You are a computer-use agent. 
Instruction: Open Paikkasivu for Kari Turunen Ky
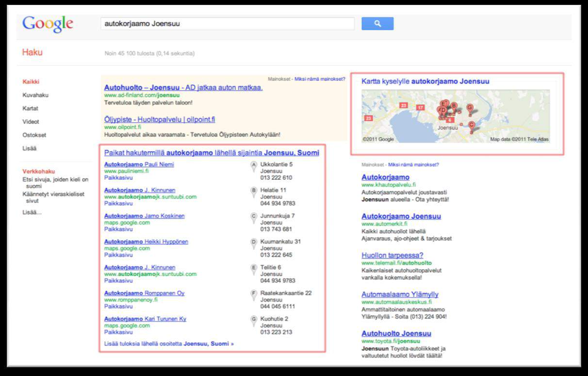pyautogui.click(x=118, y=332)
